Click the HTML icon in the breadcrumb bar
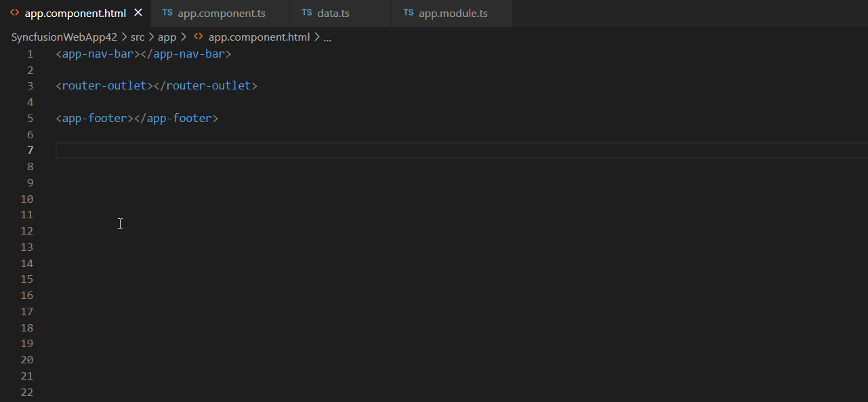This screenshot has width=868, height=402. pyautogui.click(x=197, y=37)
